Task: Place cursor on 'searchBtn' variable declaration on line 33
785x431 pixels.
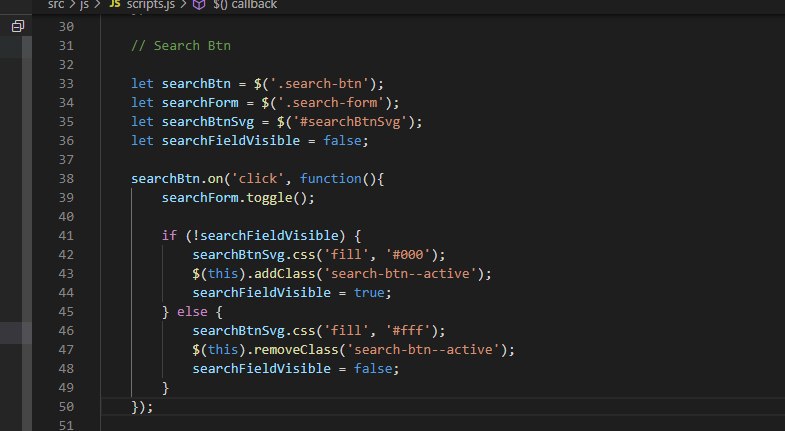Action: click(196, 84)
